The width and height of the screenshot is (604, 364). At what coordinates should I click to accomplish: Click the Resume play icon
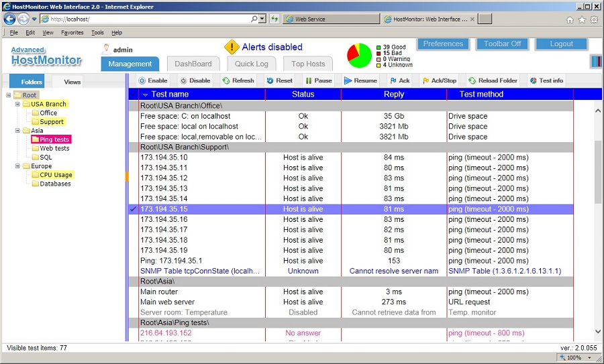348,80
